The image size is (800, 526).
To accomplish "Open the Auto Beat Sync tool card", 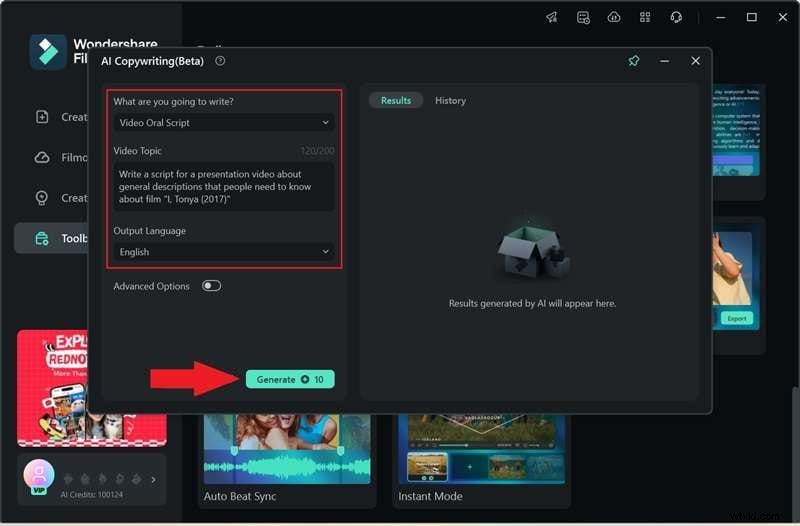I will [287, 461].
